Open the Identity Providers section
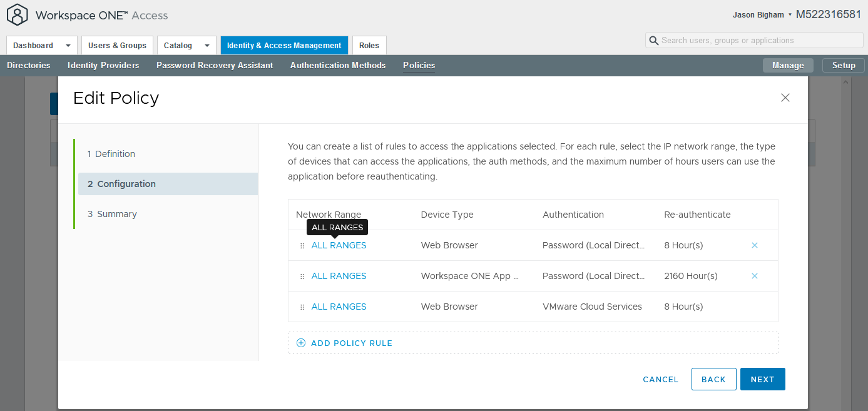The width and height of the screenshot is (868, 411). pyautogui.click(x=103, y=65)
